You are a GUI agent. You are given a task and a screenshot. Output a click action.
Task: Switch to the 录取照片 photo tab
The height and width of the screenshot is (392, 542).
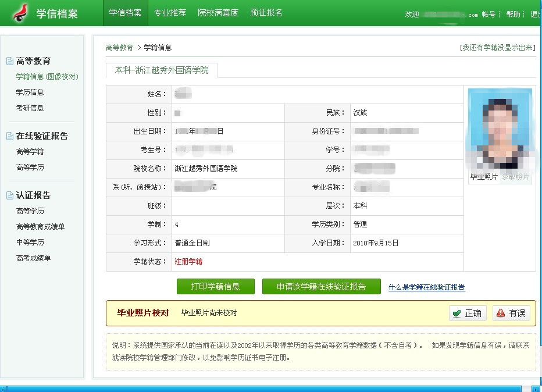click(515, 177)
